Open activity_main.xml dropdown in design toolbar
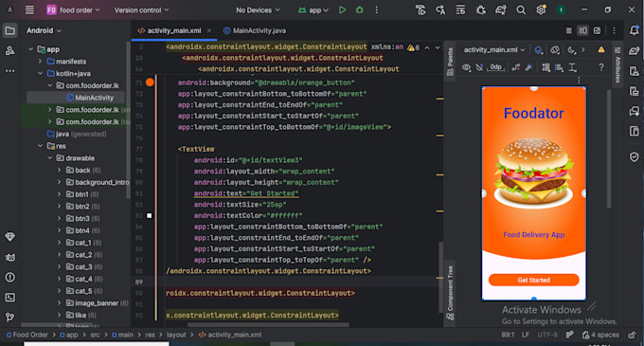Image resolution: width=644 pixels, height=346 pixels. tap(494, 49)
